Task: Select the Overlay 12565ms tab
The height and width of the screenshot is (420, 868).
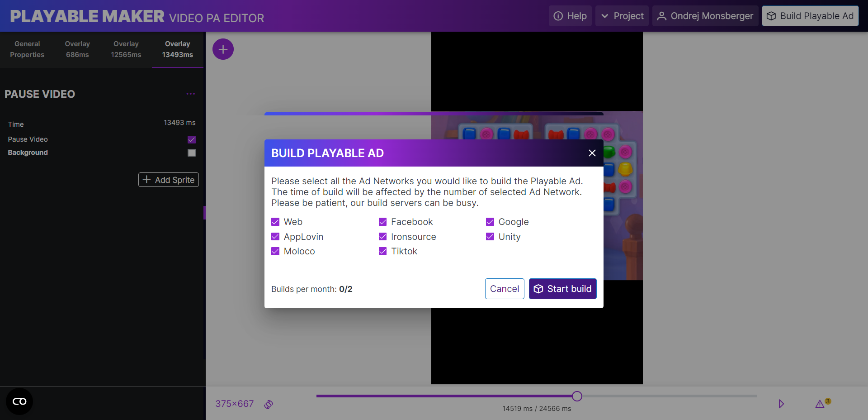Action: pyautogui.click(x=126, y=49)
